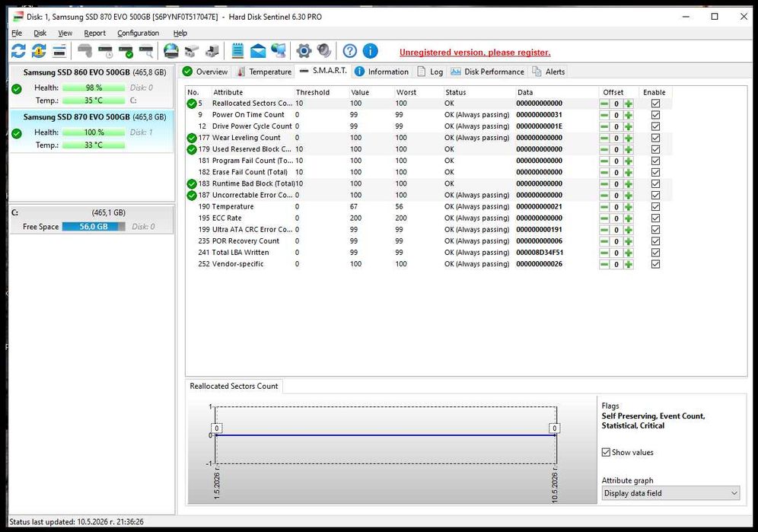The image size is (758, 532).
Task: Click minus offset button for Wear Leveling Count
Action: point(604,139)
